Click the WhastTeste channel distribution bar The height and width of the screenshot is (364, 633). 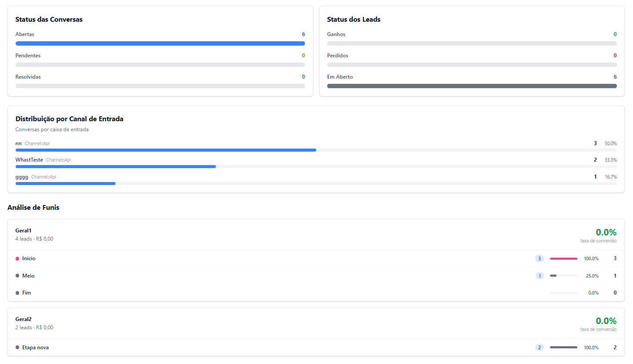[x=116, y=166]
